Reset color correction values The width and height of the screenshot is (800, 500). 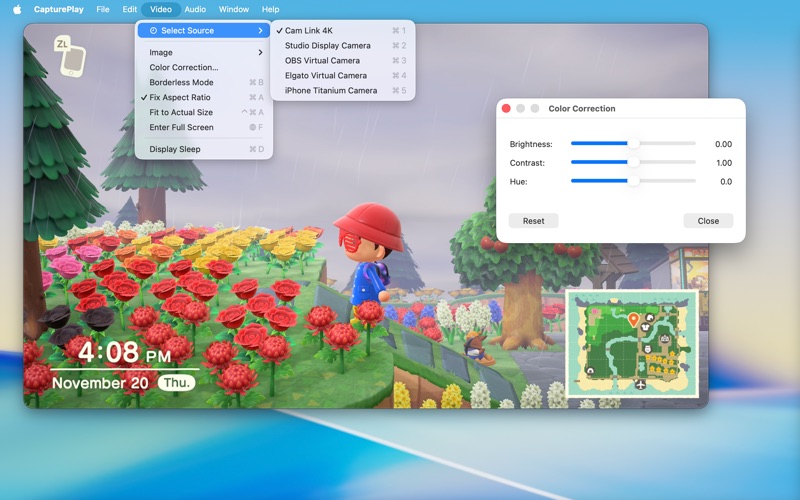pyautogui.click(x=533, y=221)
